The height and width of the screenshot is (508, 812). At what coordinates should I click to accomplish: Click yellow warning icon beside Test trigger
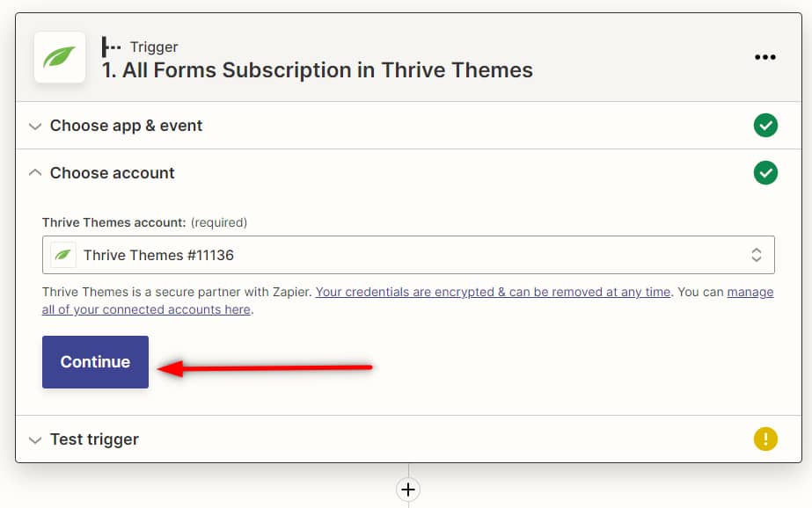[765, 439]
